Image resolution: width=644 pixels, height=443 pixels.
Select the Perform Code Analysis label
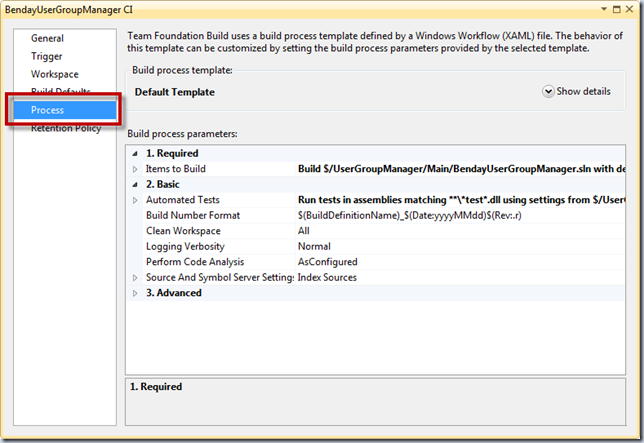pos(195,262)
